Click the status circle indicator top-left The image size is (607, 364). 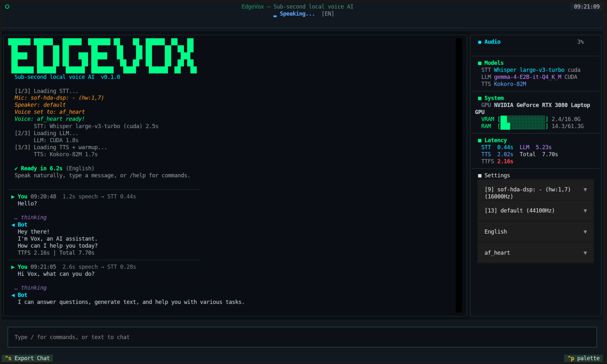(7, 7)
